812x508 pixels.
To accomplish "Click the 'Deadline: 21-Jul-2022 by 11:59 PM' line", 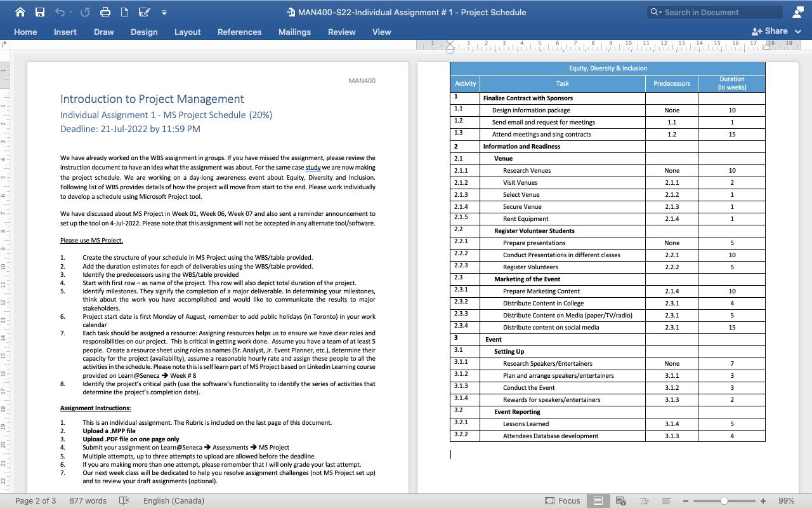I will click(130, 129).
